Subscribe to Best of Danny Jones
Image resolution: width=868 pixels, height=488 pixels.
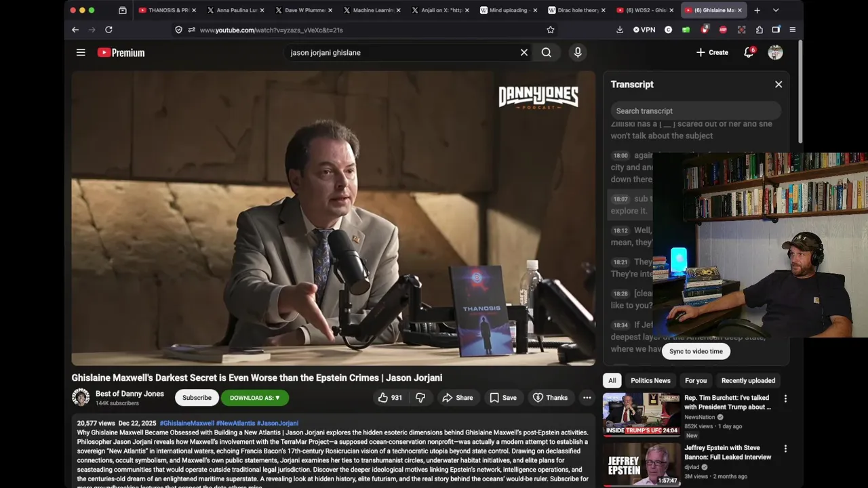[x=197, y=398]
